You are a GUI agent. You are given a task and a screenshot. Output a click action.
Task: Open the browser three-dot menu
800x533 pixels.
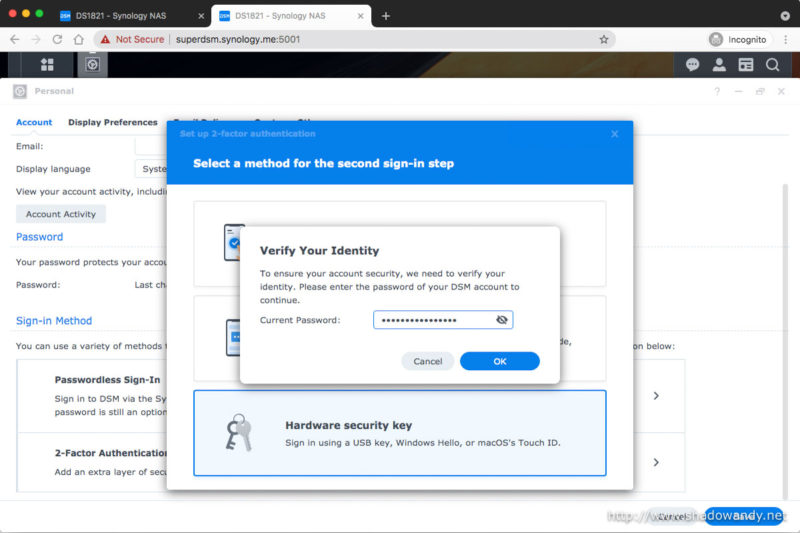coord(786,39)
